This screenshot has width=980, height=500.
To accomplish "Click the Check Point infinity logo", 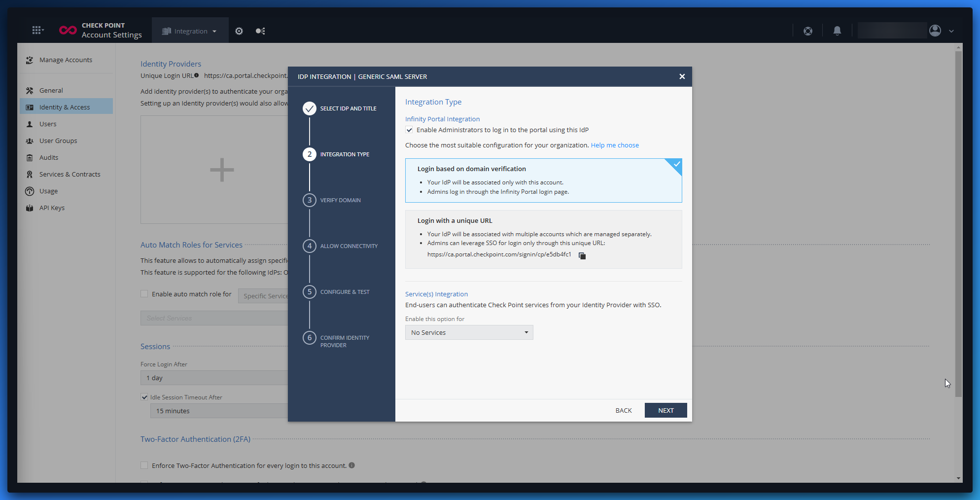I will click(x=68, y=31).
